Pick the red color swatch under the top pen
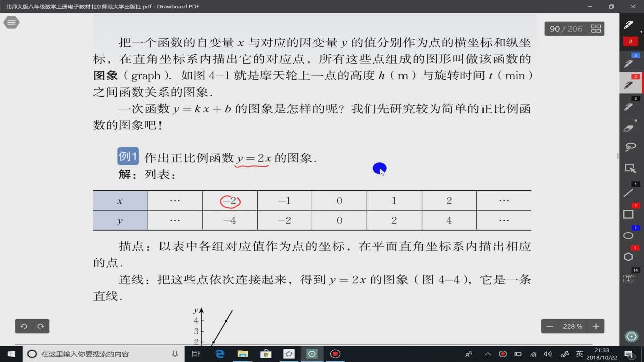 pos(630,42)
